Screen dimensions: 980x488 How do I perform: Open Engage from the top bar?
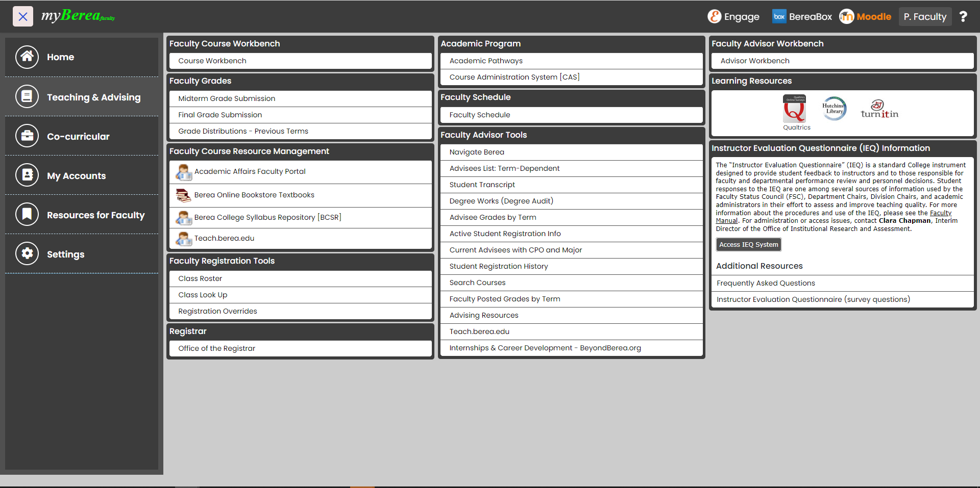pos(733,17)
